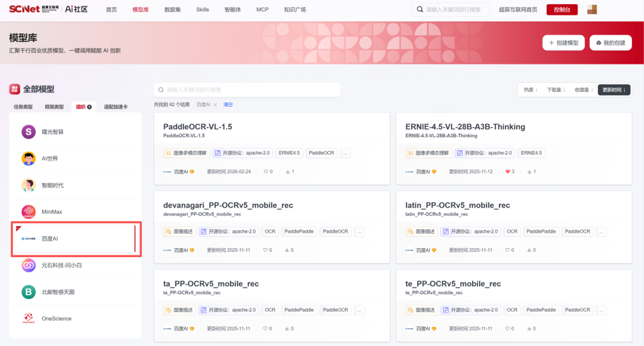This screenshot has height=346, width=644.
Task: Sort models by 下载量
Action: (556, 90)
